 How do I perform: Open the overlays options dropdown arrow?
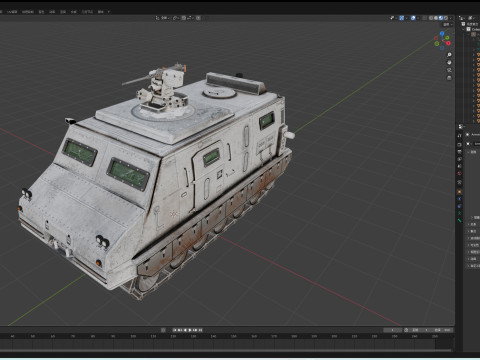pos(418,18)
